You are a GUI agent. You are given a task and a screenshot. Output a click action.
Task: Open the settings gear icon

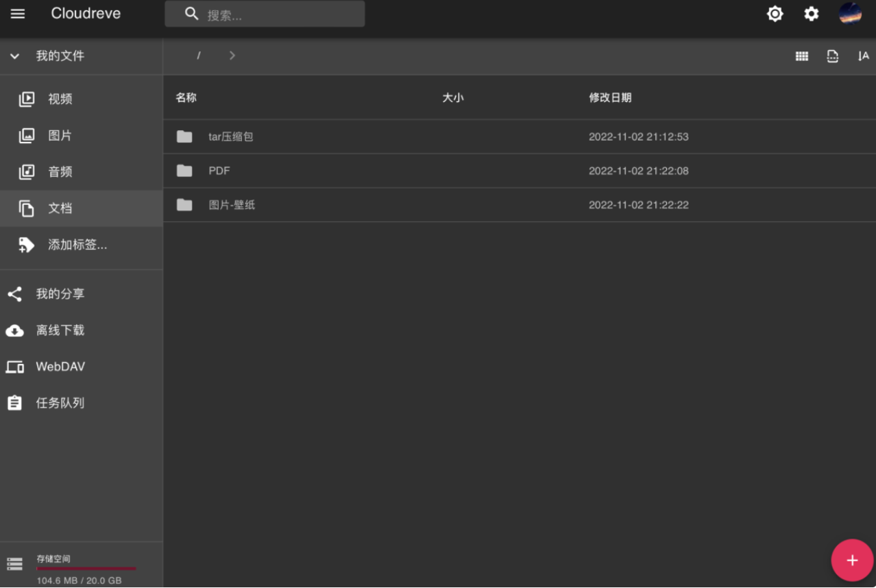coord(811,14)
